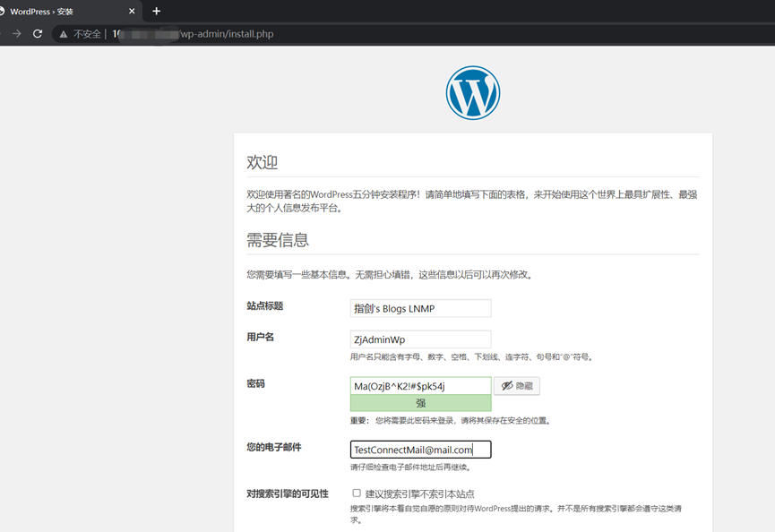The height and width of the screenshot is (532, 775).
Task: Click the 建议搜索引擎不索引本站点 label
Action: tap(419, 493)
